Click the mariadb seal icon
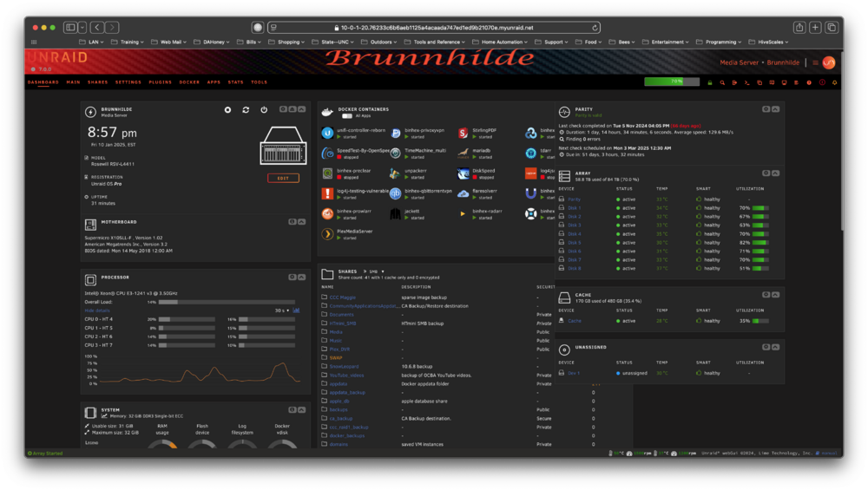Viewport: 868px width, 490px height. coord(463,154)
